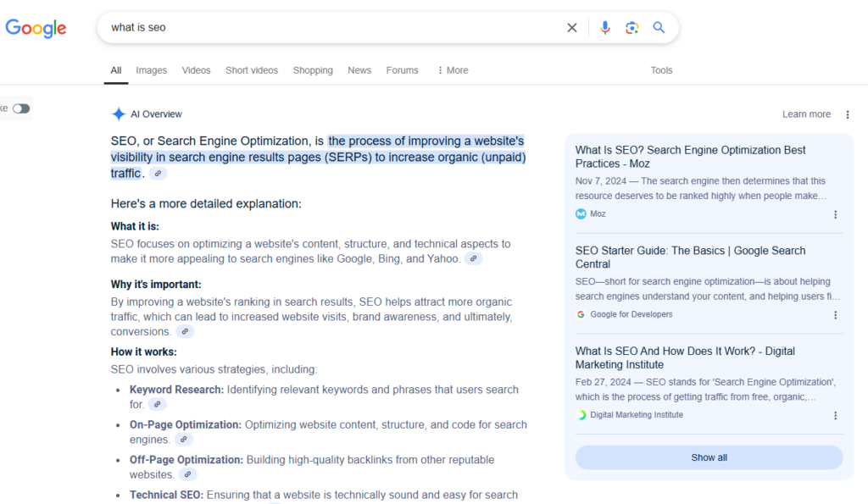Switch to the Images tab
868x504 pixels.
coord(152,70)
